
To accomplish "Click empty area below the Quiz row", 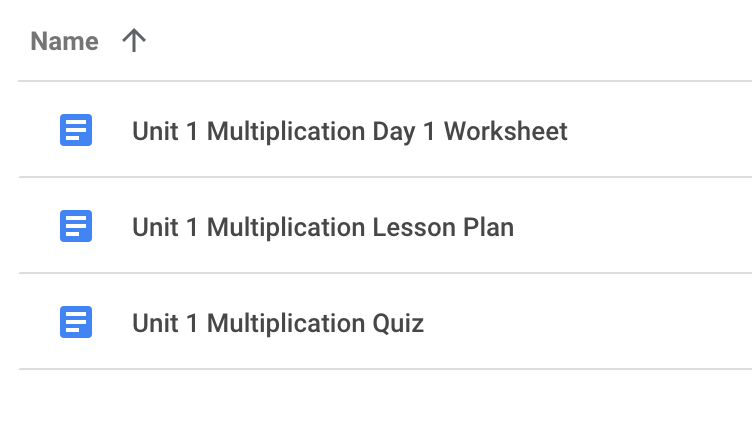I will point(380,400).
